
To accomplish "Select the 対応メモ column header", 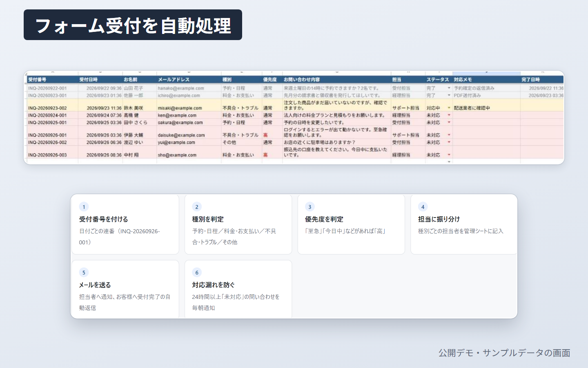I will click(486, 80).
